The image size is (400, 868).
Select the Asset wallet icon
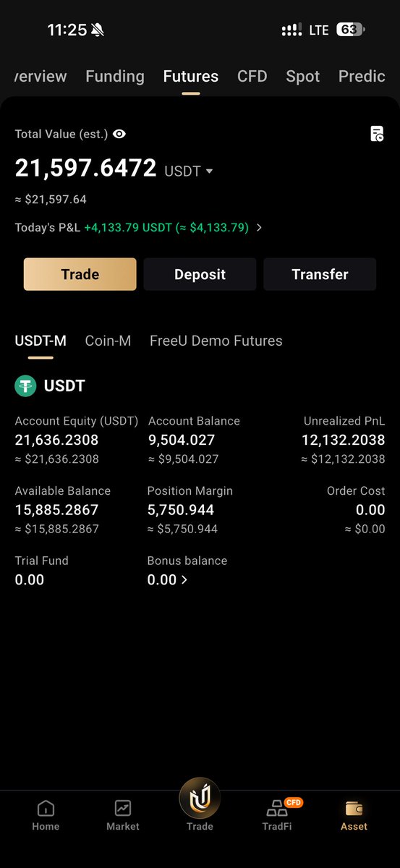point(354,808)
